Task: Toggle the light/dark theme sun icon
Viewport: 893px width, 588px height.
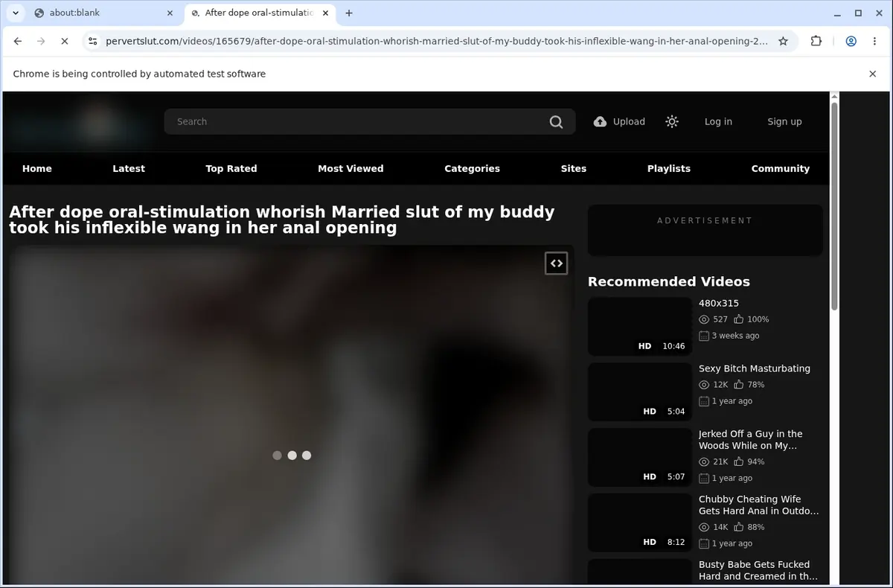Action: pyautogui.click(x=672, y=121)
